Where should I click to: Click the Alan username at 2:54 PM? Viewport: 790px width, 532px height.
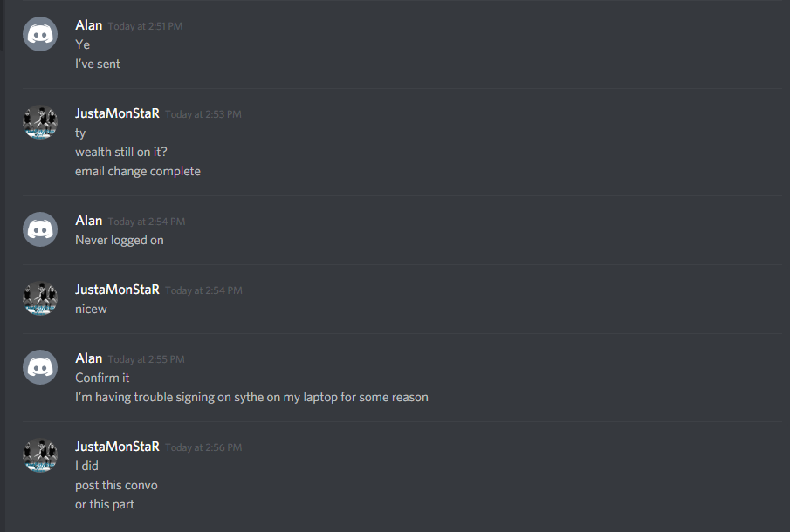[89, 221]
